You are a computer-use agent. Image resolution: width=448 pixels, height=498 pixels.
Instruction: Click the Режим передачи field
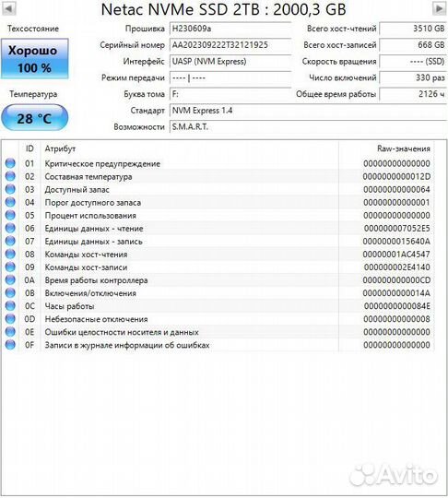pos(230,78)
